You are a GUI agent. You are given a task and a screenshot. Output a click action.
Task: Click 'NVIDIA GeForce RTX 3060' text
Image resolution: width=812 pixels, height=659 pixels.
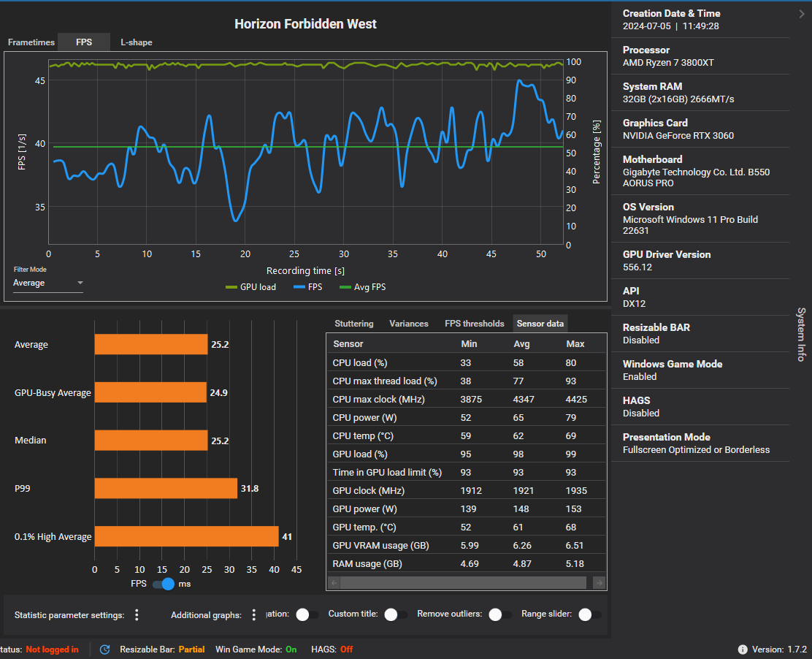[678, 136]
